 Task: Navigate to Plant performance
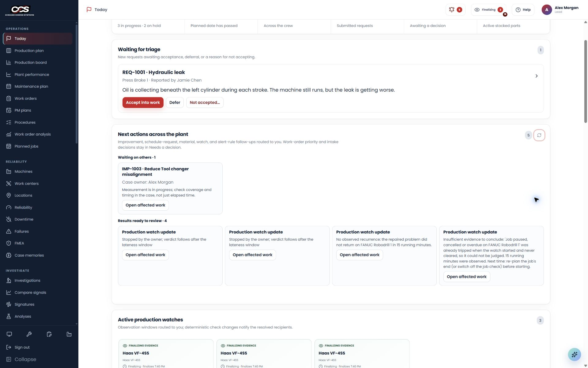38,75
